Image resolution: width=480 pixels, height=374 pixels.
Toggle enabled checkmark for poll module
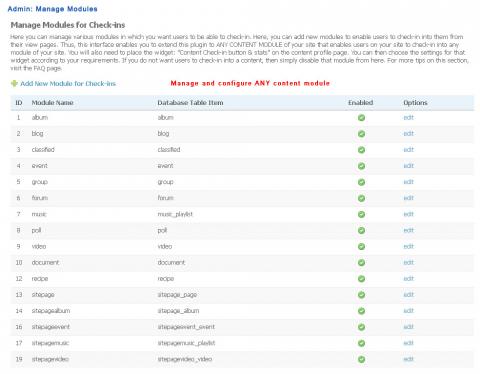(x=361, y=230)
